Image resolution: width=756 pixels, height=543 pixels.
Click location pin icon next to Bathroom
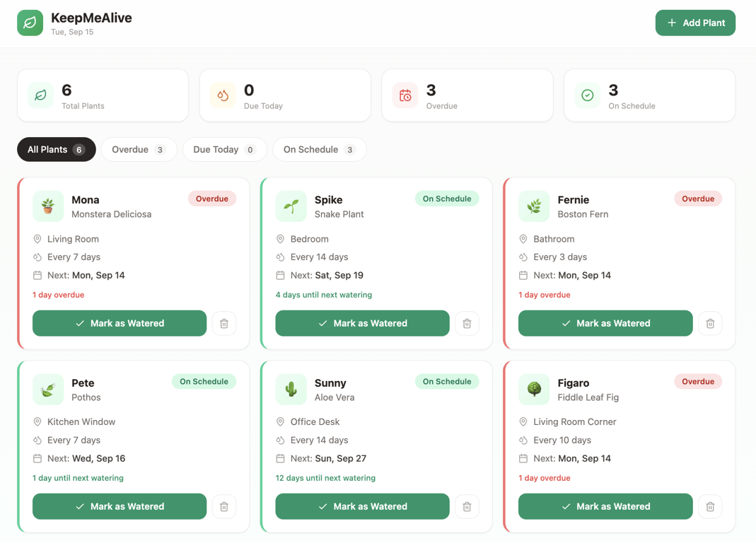click(523, 239)
